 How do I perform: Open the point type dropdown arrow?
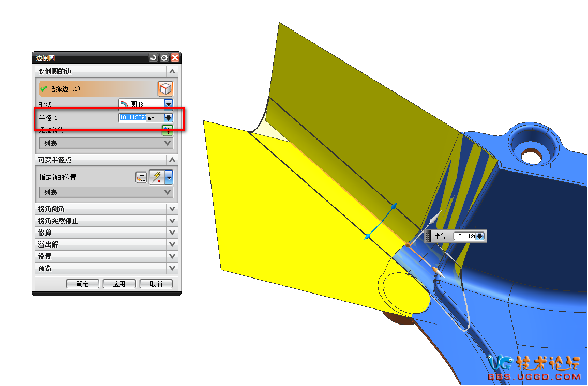[x=169, y=178]
